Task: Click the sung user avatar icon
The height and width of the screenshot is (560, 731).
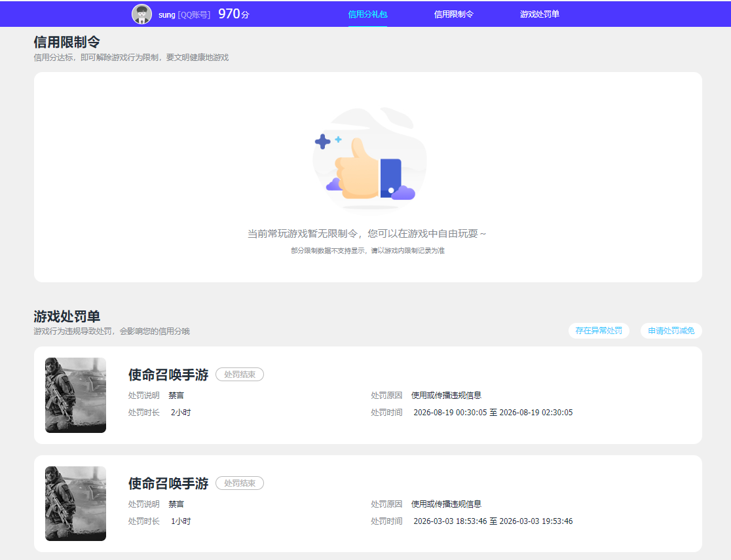Action: 141,14
